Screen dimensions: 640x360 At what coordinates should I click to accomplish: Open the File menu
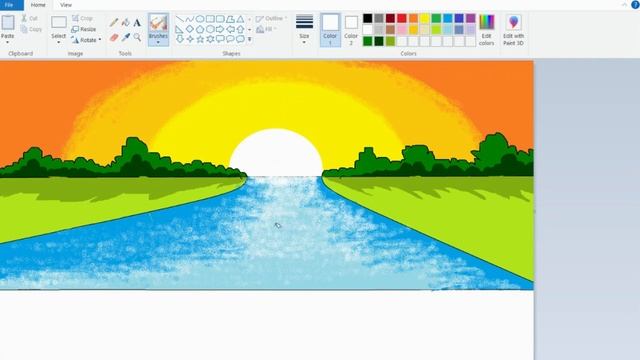[x=11, y=5]
